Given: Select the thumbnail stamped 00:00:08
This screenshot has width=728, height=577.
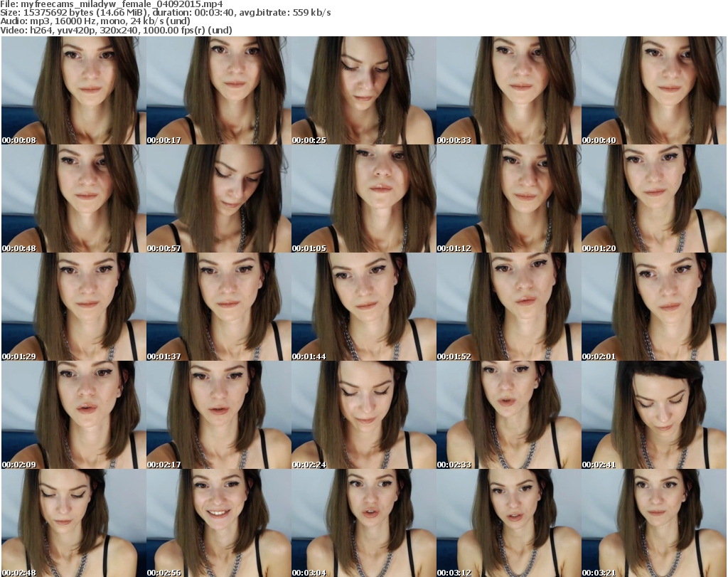Looking at the screenshot, I should pyautogui.click(x=74, y=90).
